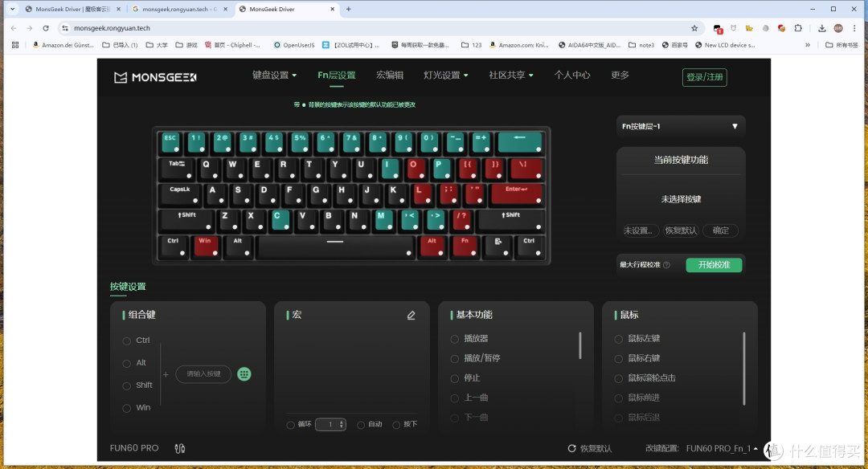Image resolution: width=868 pixels, height=469 pixels.
Task: Click the green 开始校准 button
Action: click(714, 265)
